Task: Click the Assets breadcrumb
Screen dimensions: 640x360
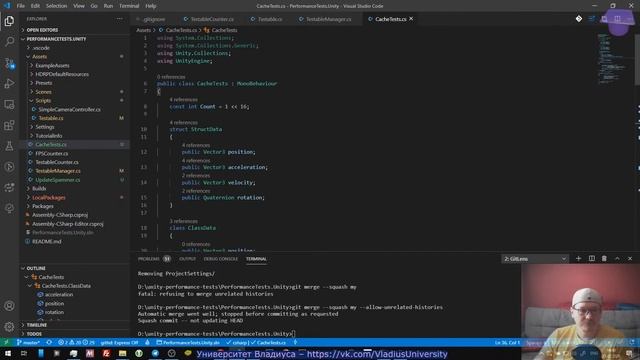Action: pos(143,30)
